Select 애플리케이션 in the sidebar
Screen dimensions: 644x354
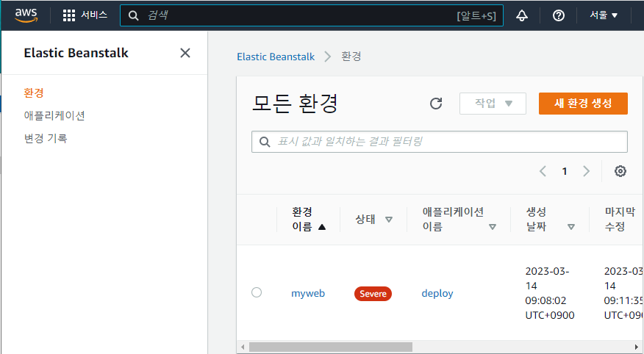(x=54, y=116)
